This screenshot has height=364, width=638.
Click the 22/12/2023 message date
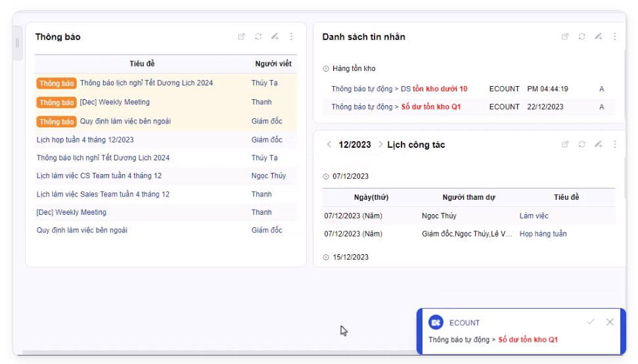click(545, 107)
